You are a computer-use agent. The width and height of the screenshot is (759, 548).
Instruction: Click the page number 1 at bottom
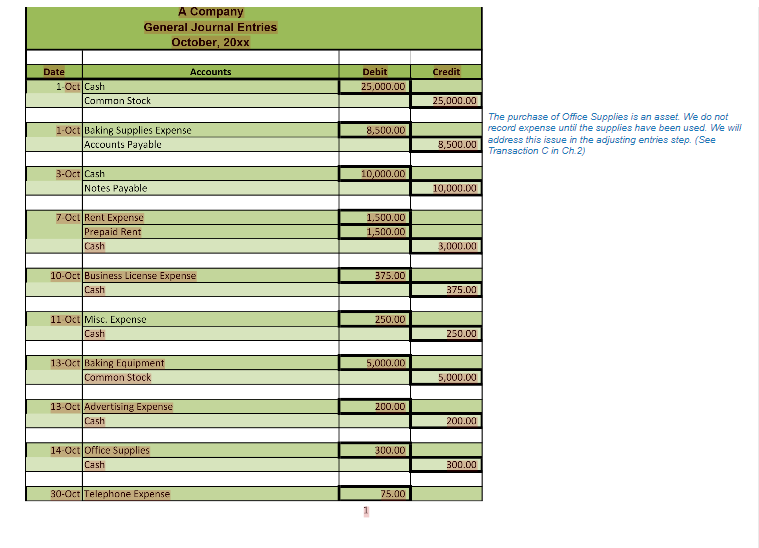(366, 511)
